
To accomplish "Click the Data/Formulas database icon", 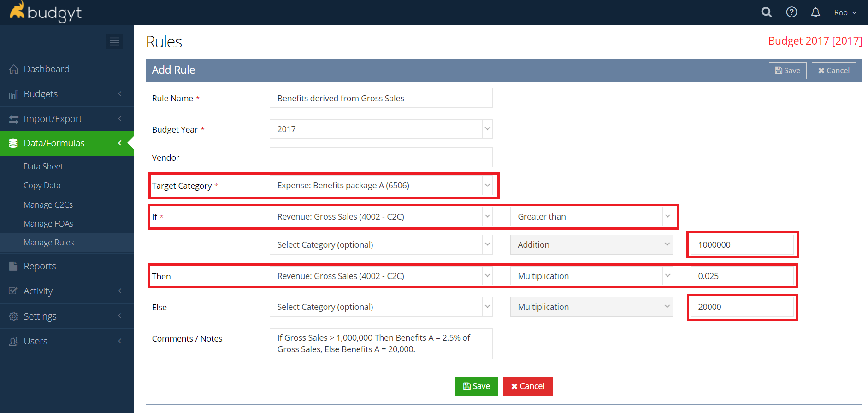I will pos(13,143).
